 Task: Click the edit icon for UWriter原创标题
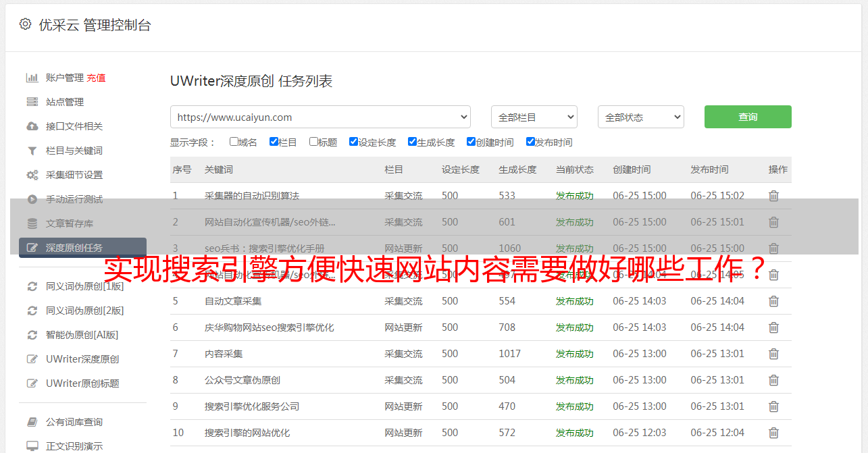[x=32, y=383]
